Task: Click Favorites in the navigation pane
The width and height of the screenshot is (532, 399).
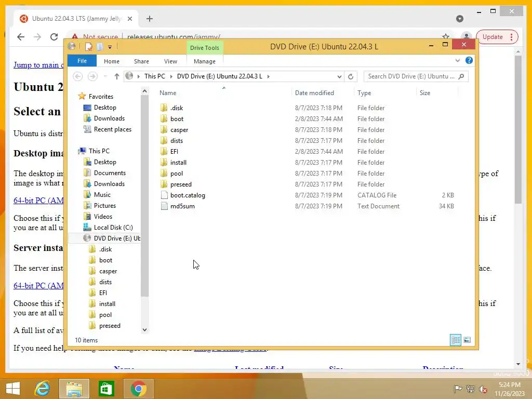Action: [101, 97]
